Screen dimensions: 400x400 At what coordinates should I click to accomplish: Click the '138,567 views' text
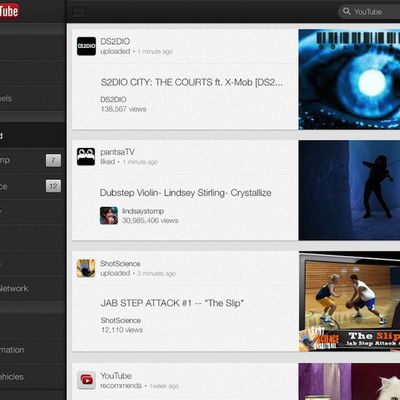[123, 109]
